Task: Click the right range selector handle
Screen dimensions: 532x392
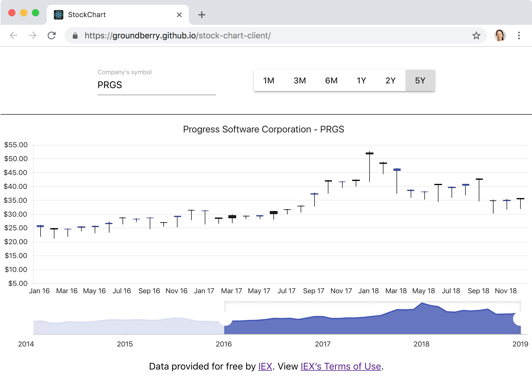Action: coord(520,319)
